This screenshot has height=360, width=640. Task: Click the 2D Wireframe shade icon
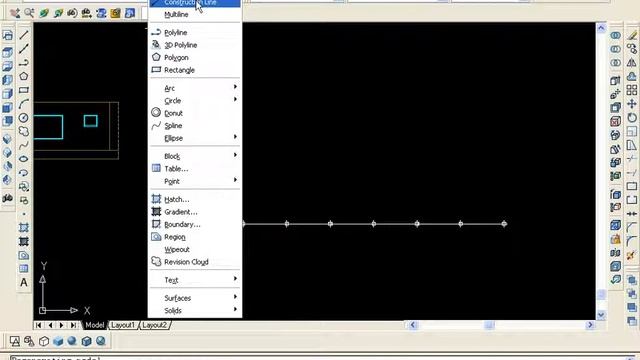(15, 341)
